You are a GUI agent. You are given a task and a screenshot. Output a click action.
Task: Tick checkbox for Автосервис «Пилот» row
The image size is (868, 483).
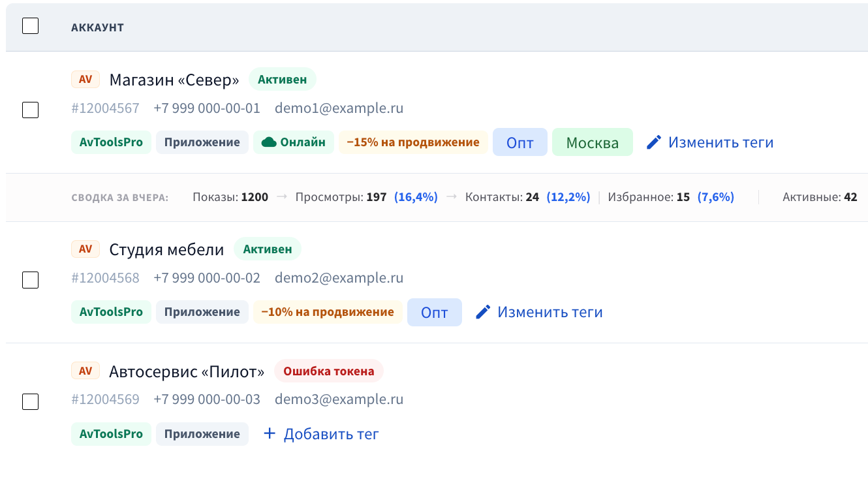tap(30, 401)
